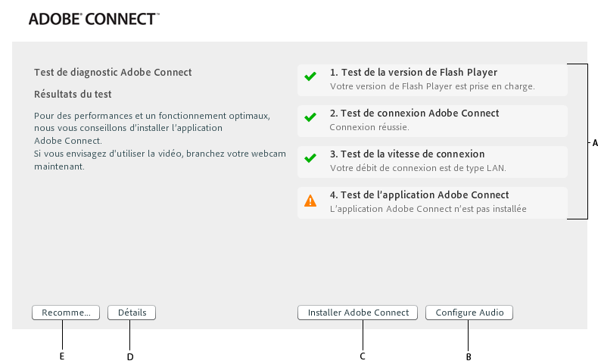
Task: Click the Flash Player supported status text
Action: (x=432, y=86)
